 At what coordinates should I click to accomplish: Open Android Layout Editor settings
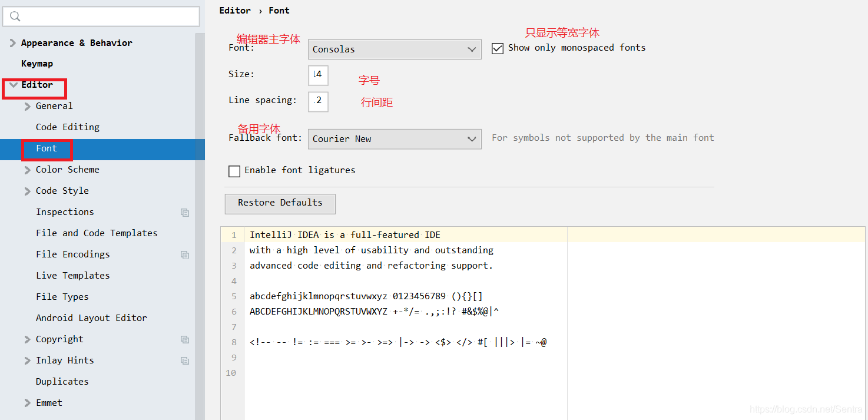pyautogui.click(x=91, y=318)
